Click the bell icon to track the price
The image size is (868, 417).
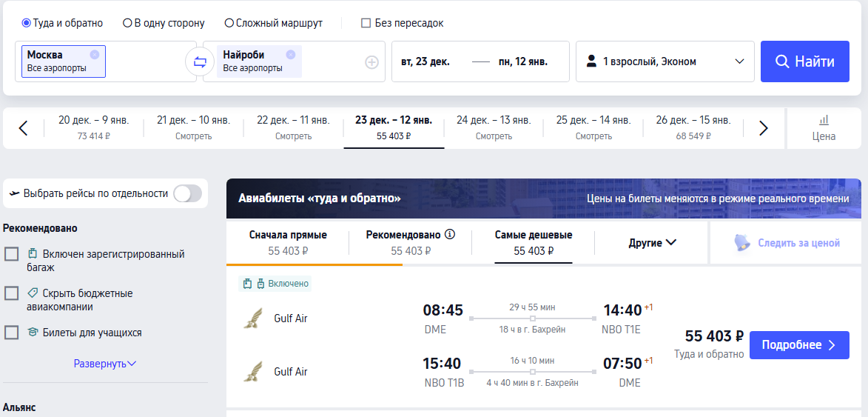(x=742, y=242)
